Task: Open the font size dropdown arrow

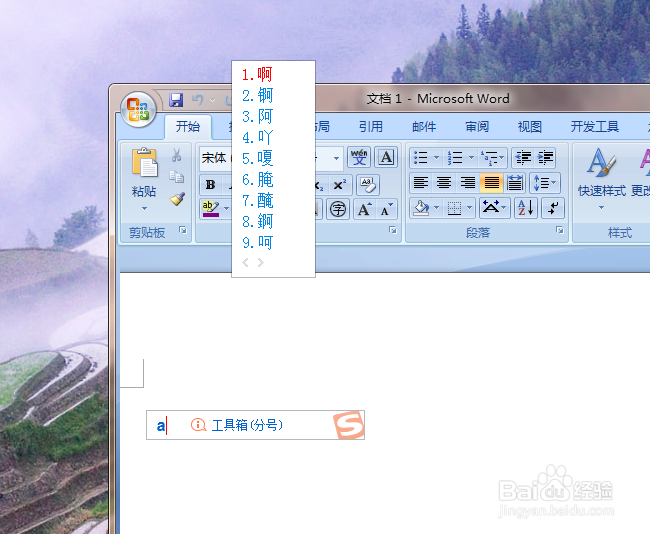Action: 336,158
